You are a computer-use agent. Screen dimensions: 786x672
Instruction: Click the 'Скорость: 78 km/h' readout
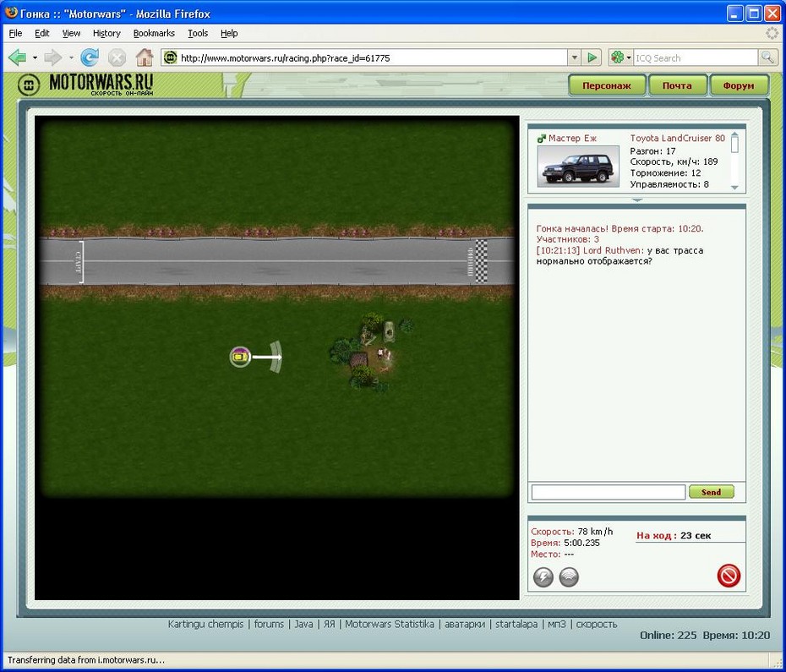571,532
